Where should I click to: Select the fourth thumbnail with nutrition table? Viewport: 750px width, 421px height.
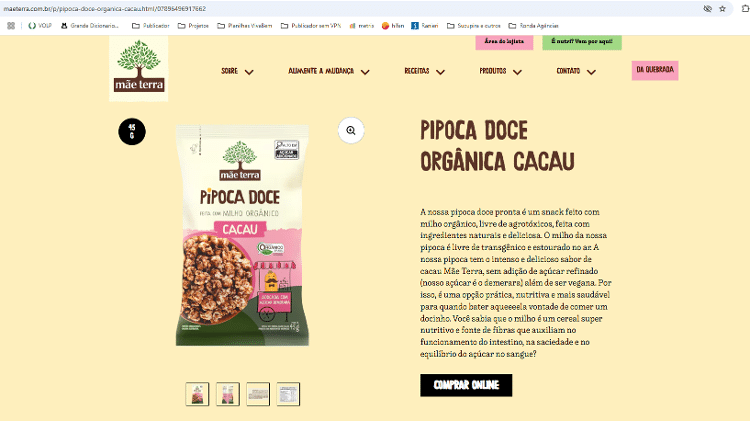288,394
